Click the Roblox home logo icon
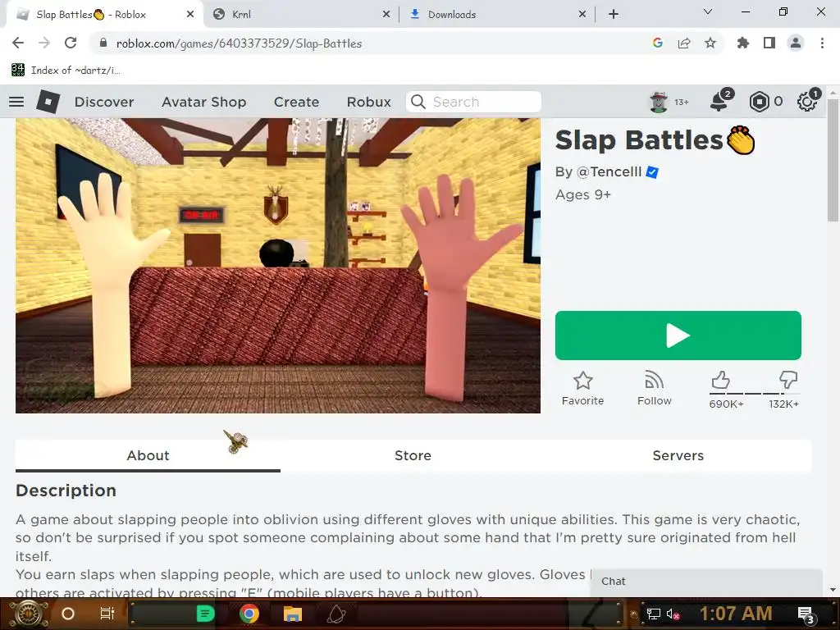 point(48,102)
